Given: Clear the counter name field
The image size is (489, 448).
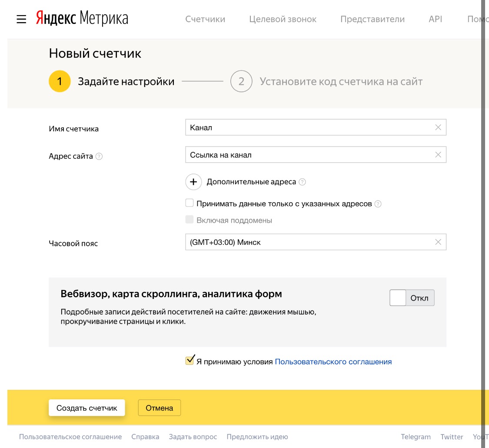Looking at the screenshot, I should pyautogui.click(x=438, y=127).
